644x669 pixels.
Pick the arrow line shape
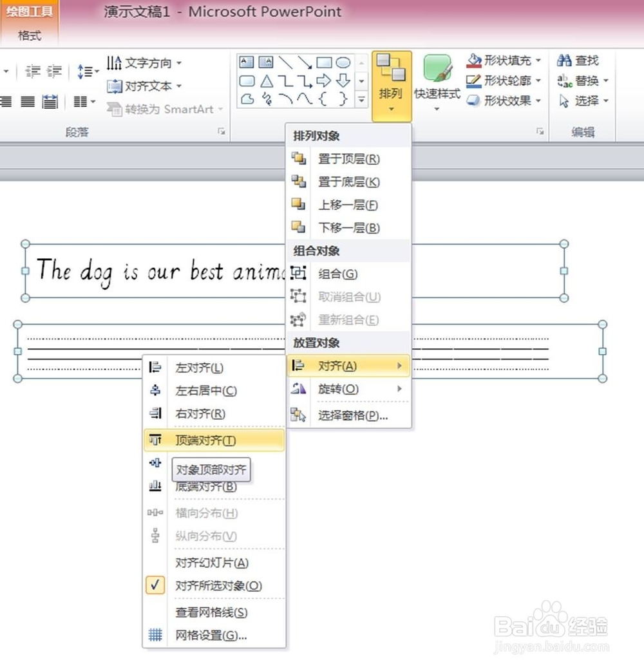click(x=305, y=62)
